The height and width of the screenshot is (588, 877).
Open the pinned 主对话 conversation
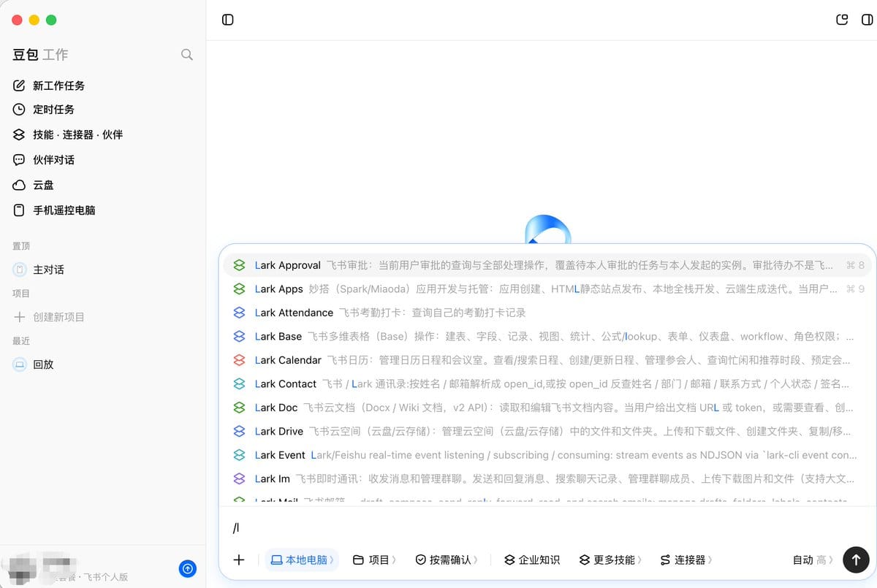point(102,270)
